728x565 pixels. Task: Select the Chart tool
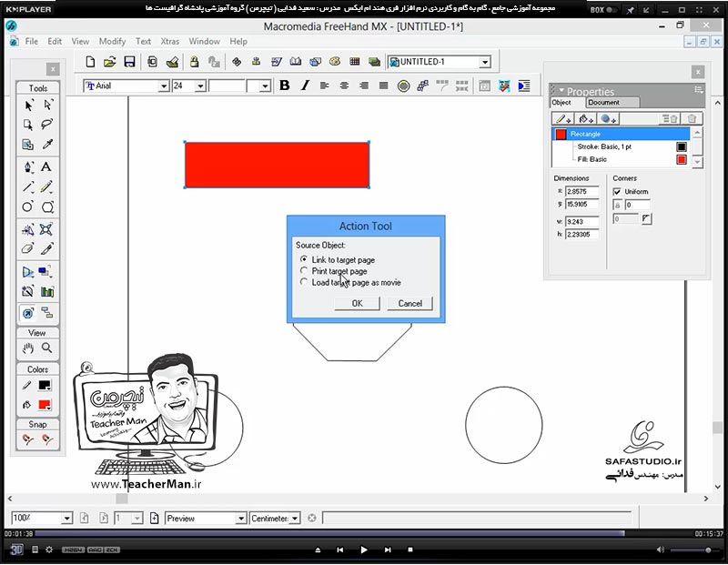coord(47,291)
